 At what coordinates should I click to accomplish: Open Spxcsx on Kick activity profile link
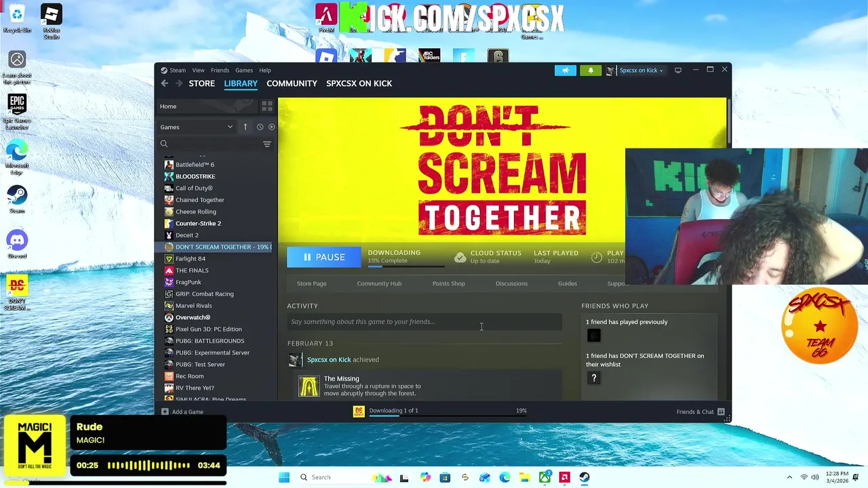tap(329, 360)
